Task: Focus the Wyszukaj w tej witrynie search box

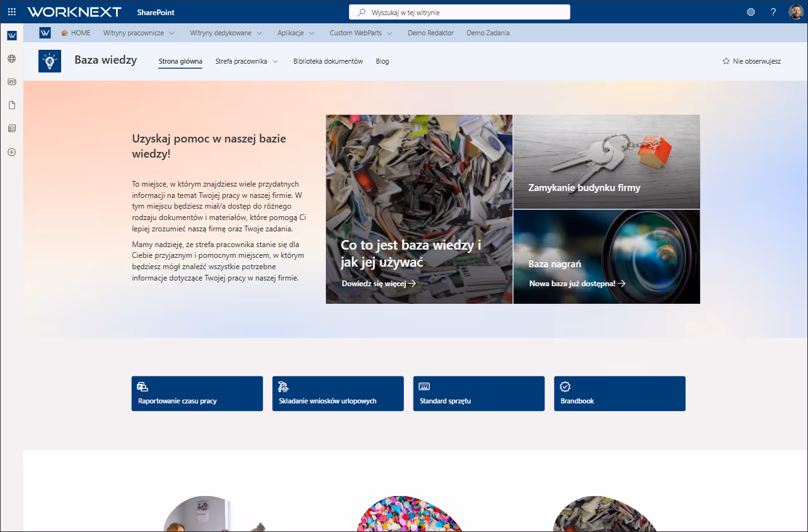Action: pyautogui.click(x=459, y=12)
